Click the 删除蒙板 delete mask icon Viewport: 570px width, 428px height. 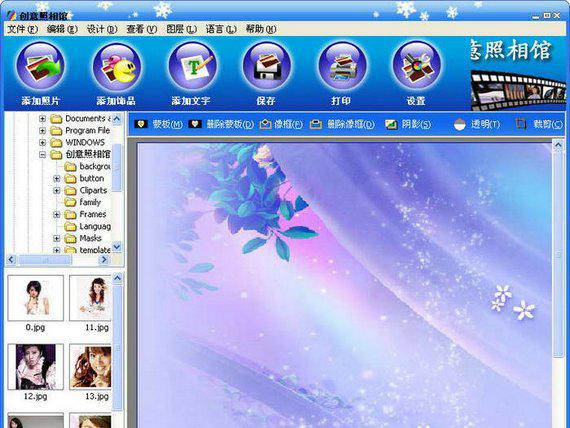[195, 124]
